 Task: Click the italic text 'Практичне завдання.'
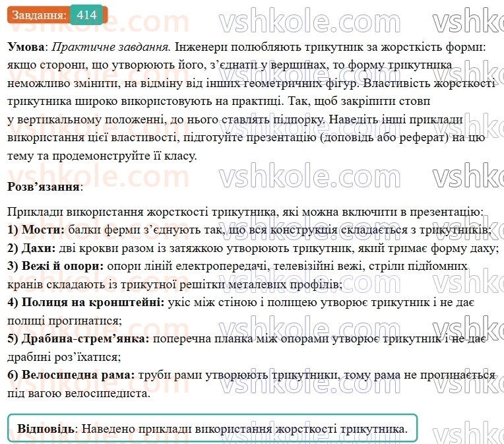[x=111, y=48]
